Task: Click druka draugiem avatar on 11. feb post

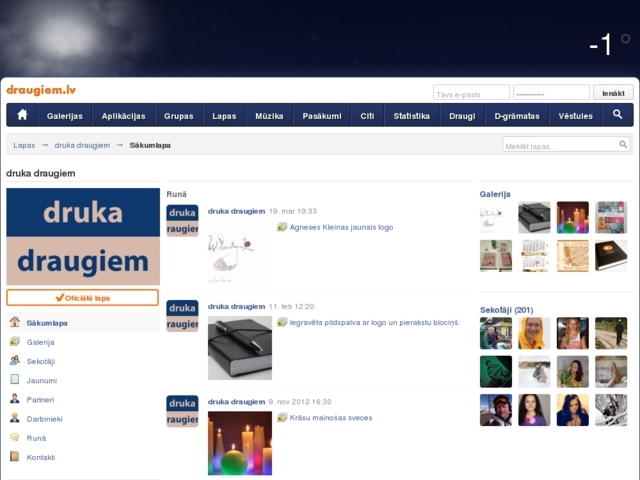Action: (182, 316)
